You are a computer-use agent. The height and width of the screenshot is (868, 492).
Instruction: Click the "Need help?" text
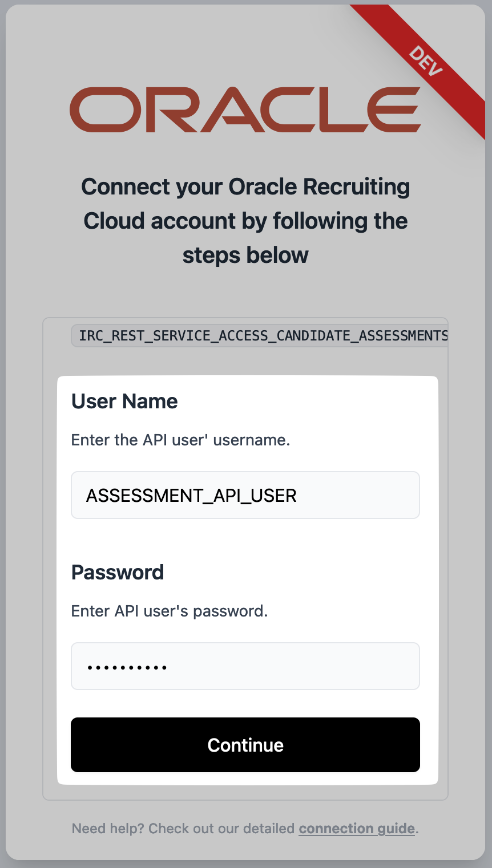(x=108, y=828)
